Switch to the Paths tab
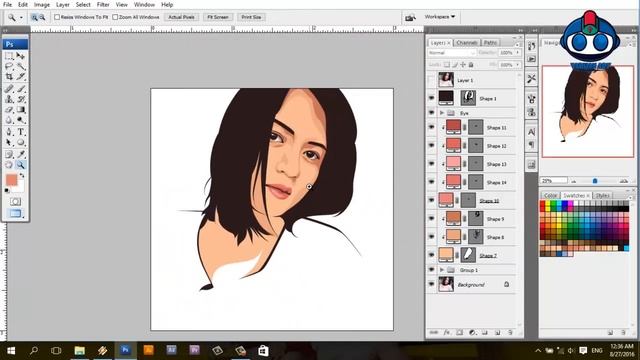 pos(490,42)
